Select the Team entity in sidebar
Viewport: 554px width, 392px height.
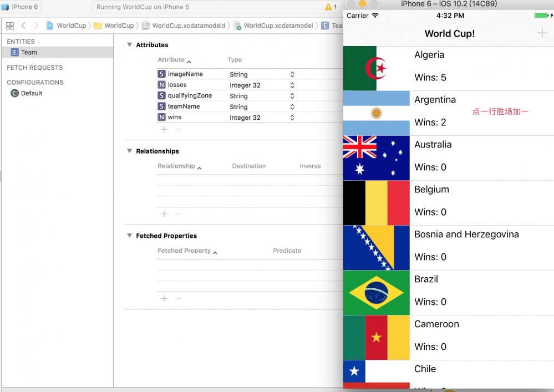(57, 52)
